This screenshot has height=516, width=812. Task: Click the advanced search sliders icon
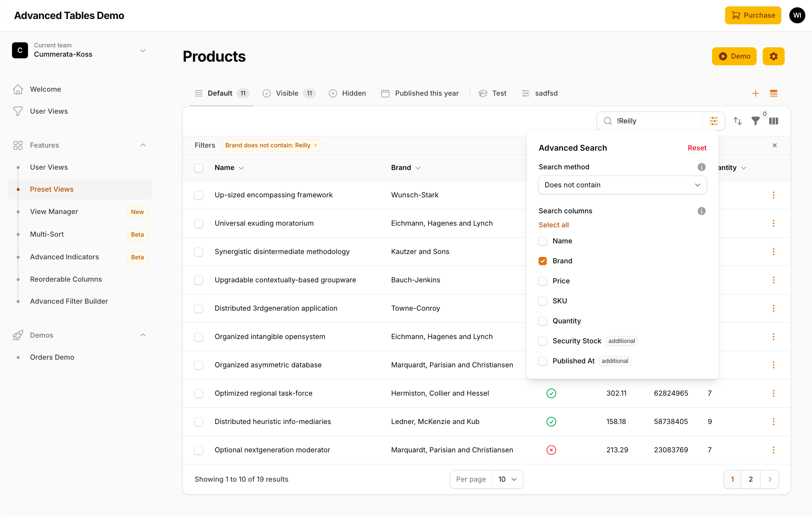[713, 121]
